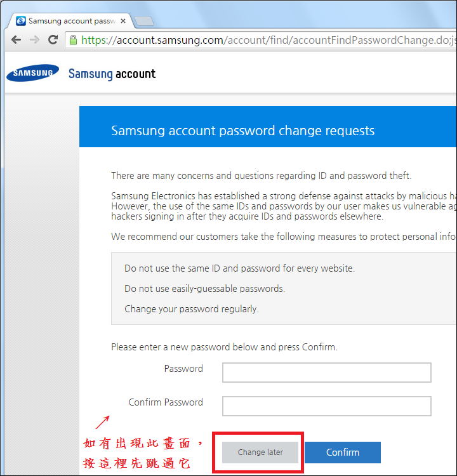This screenshot has width=457, height=476.
Task: Click the Password field label
Action: point(183,369)
